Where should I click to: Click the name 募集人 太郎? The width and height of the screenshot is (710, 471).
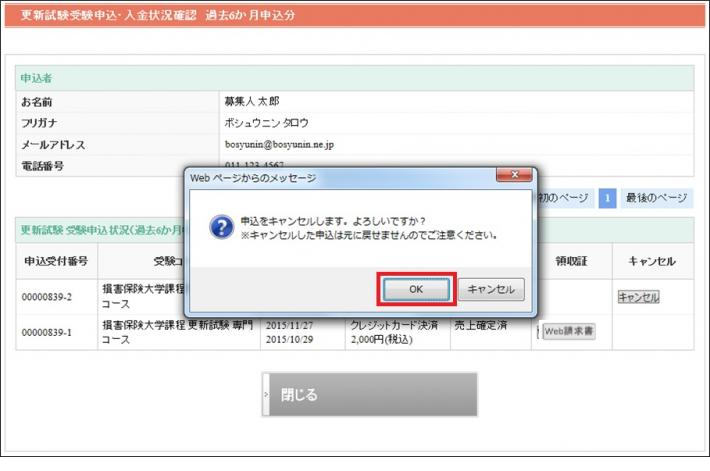click(252, 102)
